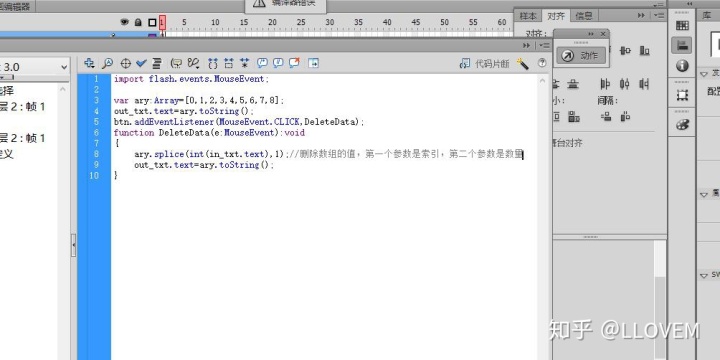Click Match width and height icon
720x360 pixels.
[x=574, y=117]
